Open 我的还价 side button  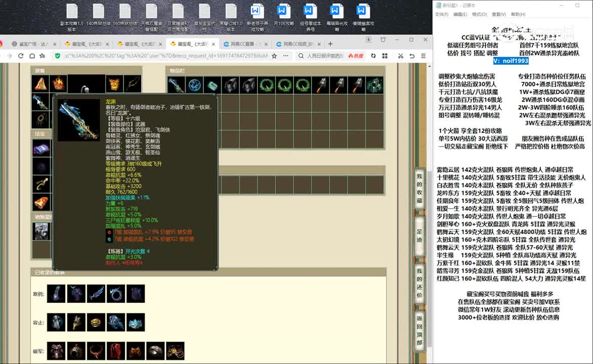click(x=419, y=283)
